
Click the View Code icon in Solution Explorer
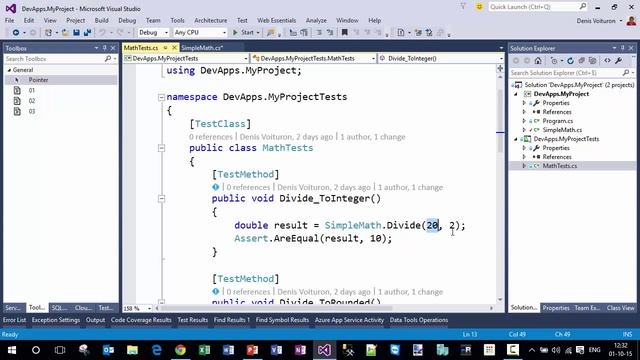607,61
